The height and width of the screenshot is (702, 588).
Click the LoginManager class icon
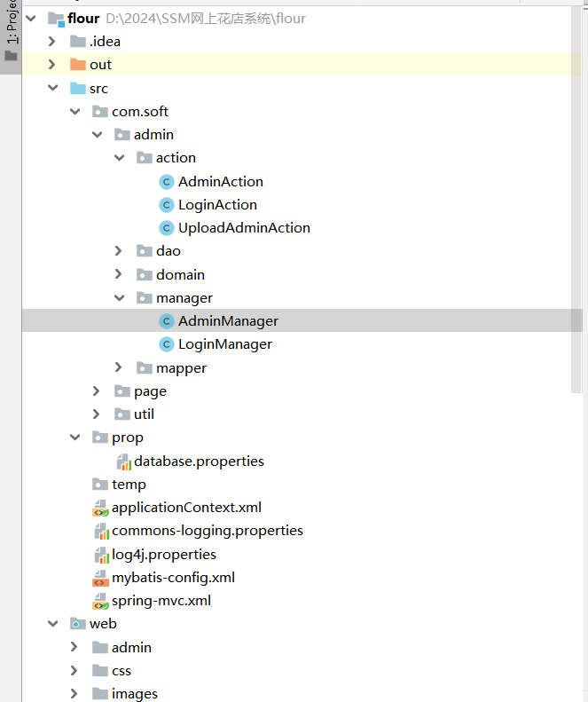point(166,344)
